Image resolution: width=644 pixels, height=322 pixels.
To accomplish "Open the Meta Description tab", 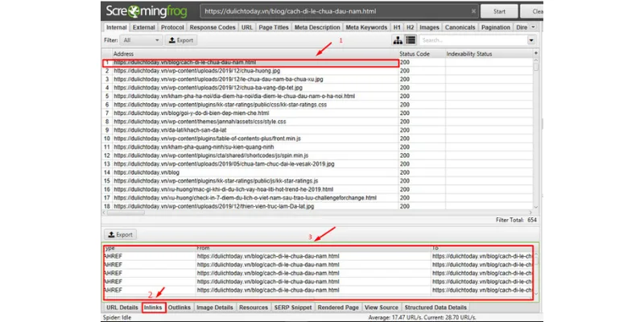I will pos(317,27).
